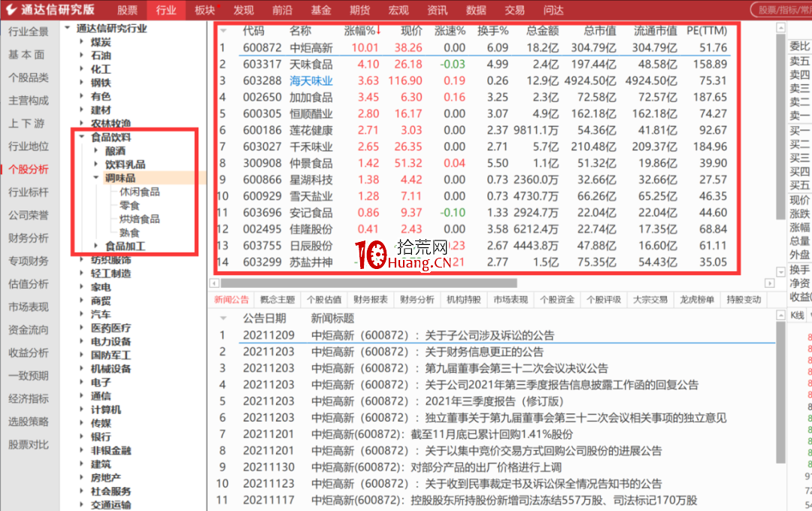Expand the 煤炭 industry node

click(81, 42)
